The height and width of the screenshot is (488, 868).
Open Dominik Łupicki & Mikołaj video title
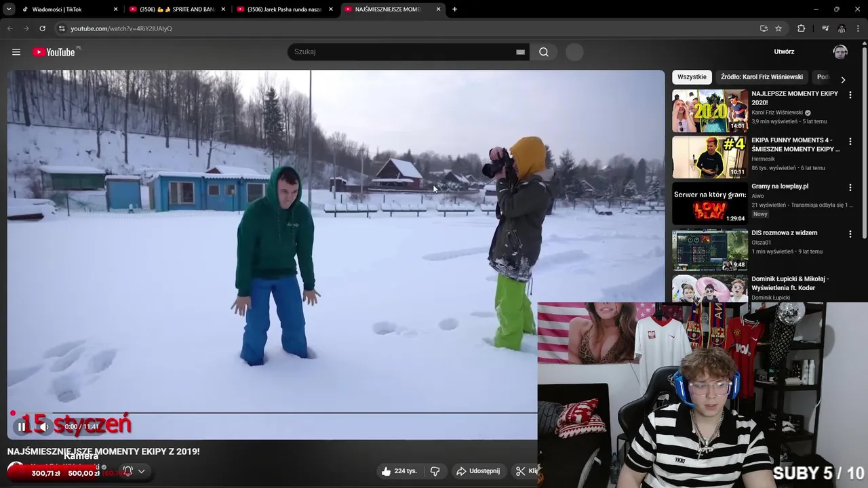tap(790, 283)
